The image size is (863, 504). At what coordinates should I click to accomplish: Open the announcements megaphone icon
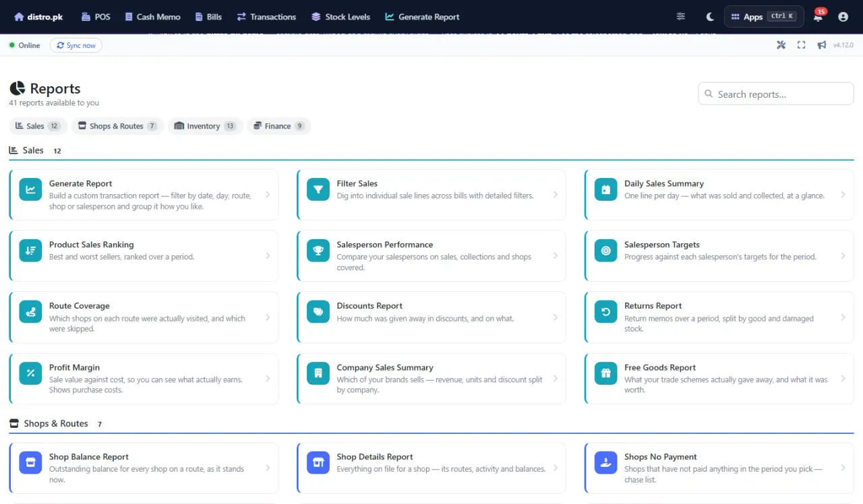(x=822, y=45)
